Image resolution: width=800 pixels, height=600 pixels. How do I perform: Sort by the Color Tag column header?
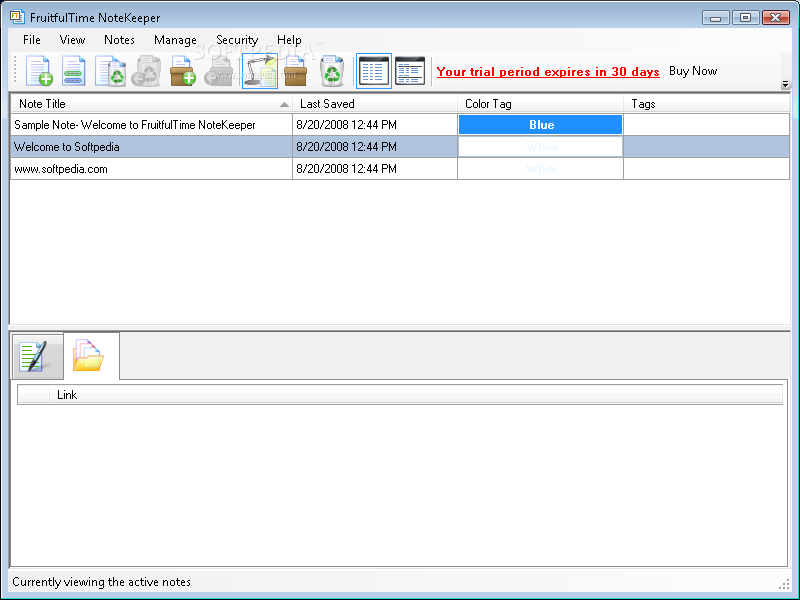point(540,104)
